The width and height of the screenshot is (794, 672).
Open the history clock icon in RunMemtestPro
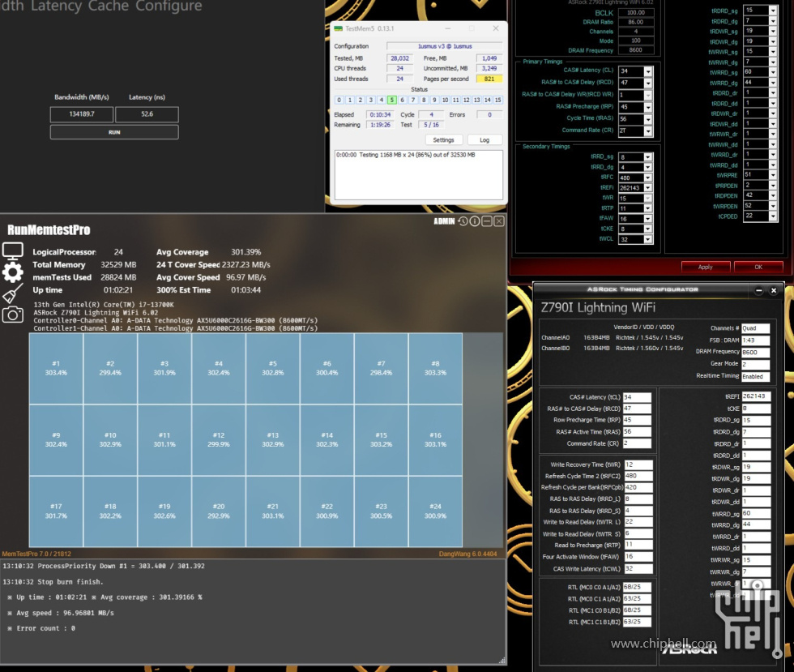[x=463, y=221]
